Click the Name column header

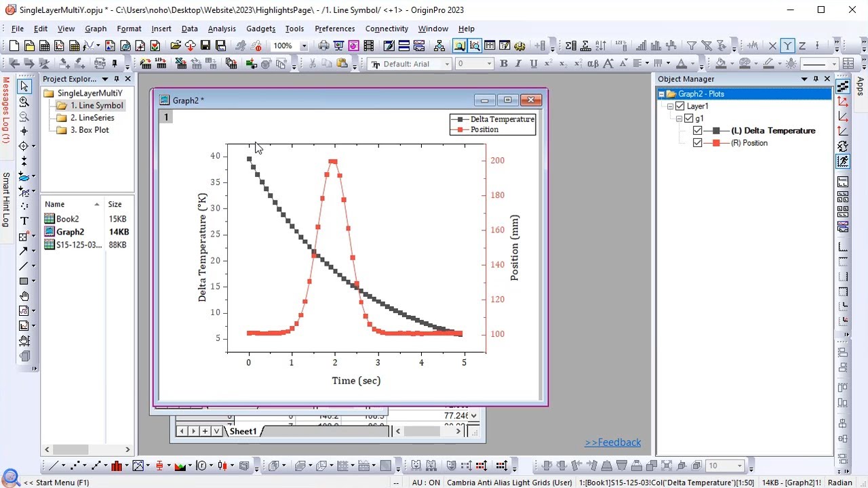[72, 204]
